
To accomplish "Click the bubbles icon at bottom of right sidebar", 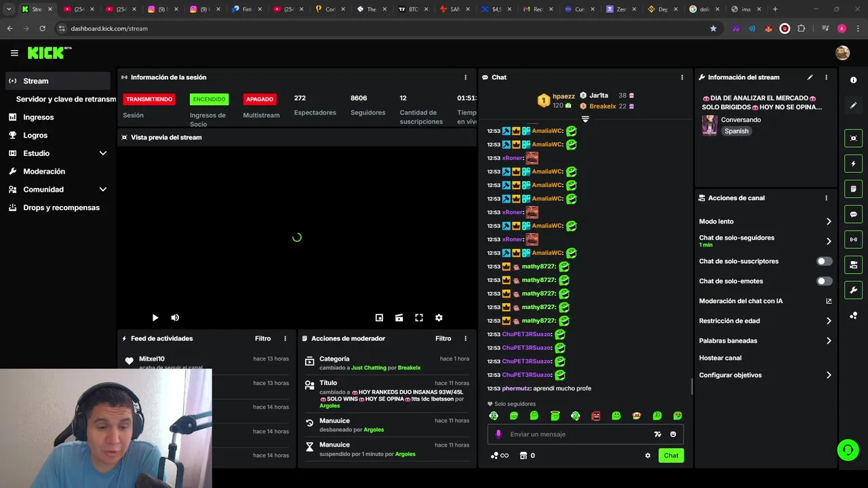I will [853, 316].
